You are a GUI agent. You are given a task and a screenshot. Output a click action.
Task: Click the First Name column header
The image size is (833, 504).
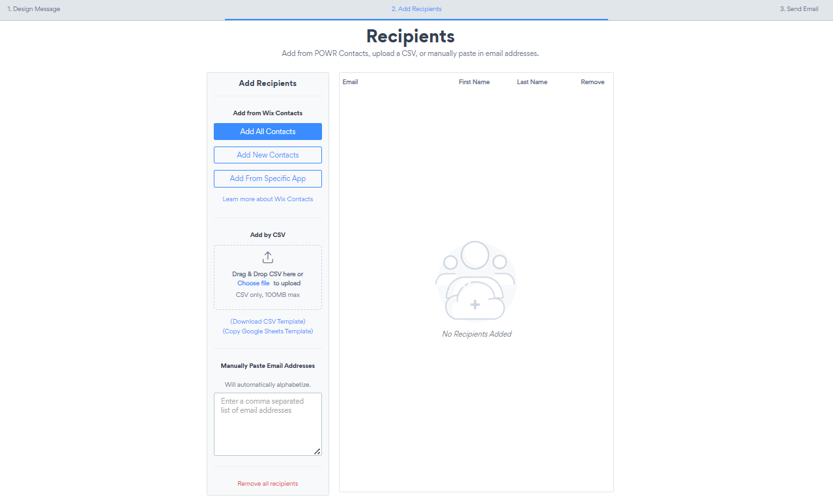click(474, 82)
